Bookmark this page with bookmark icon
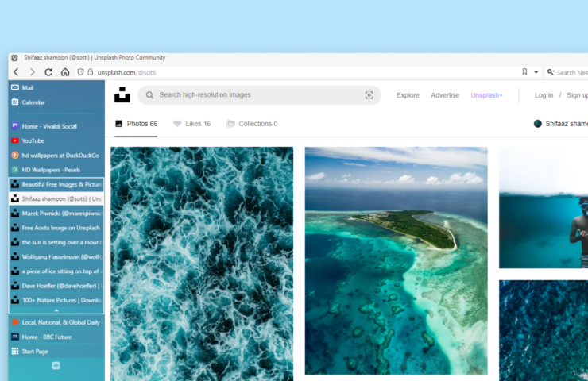The image size is (588, 381). [x=524, y=72]
